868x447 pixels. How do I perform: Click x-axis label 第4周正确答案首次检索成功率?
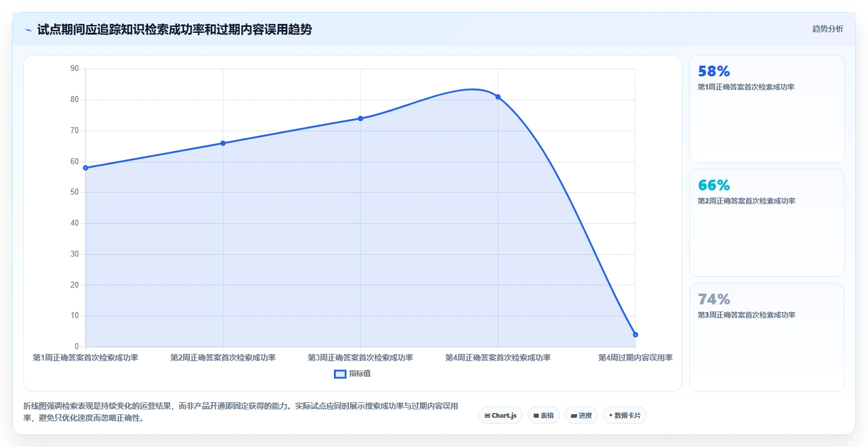click(498, 357)
